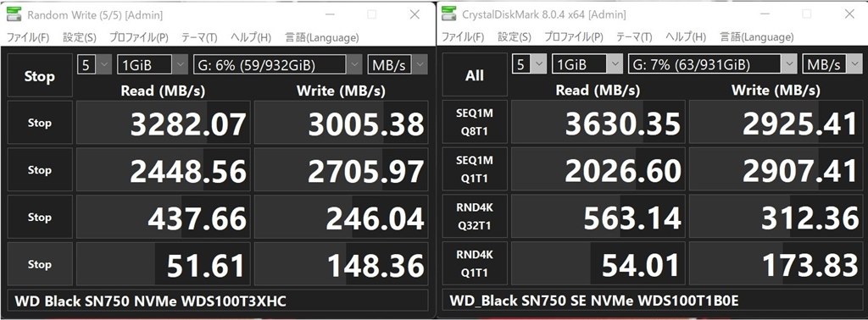Open the 設定(S) menu in left window
Viewport: 868px width, 320px height.
[79, 37]
